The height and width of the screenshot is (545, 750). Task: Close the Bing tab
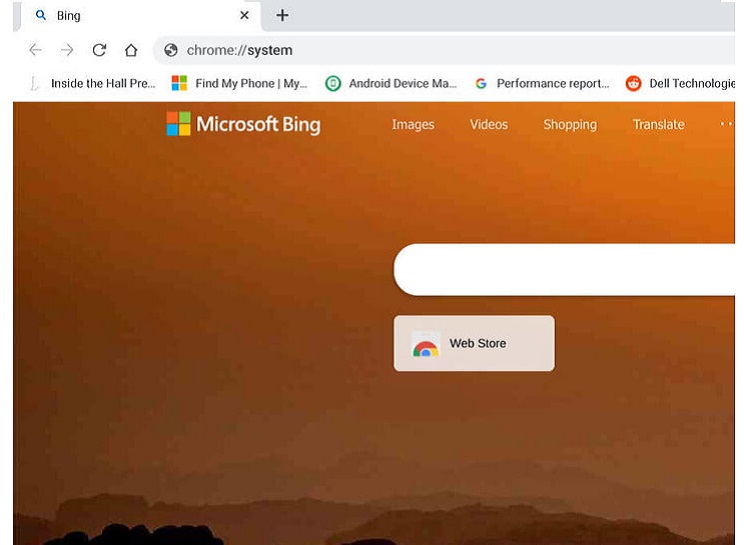click(x=244, y=16)
